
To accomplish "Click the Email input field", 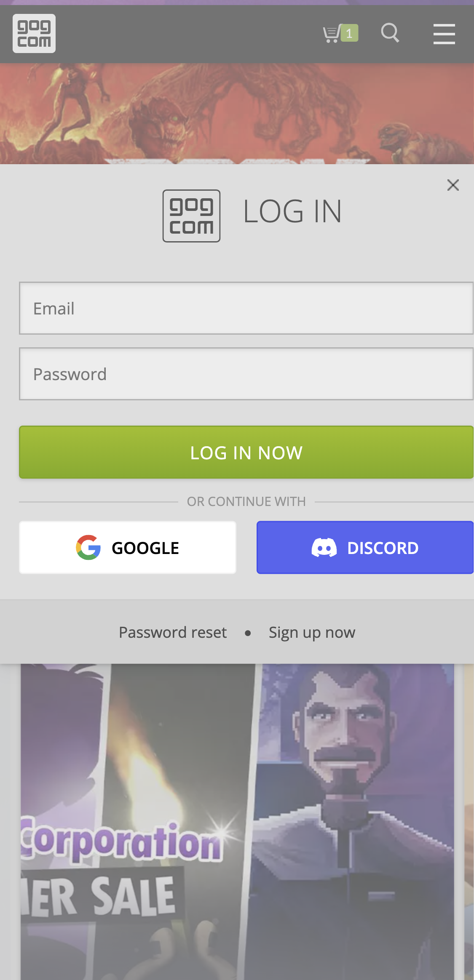I will tap(246, 308).
